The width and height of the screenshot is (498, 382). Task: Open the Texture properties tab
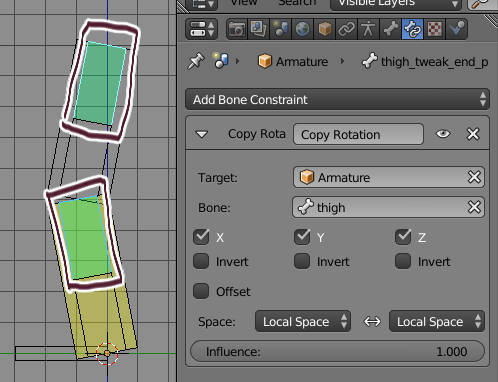click(x=434, y=29)
